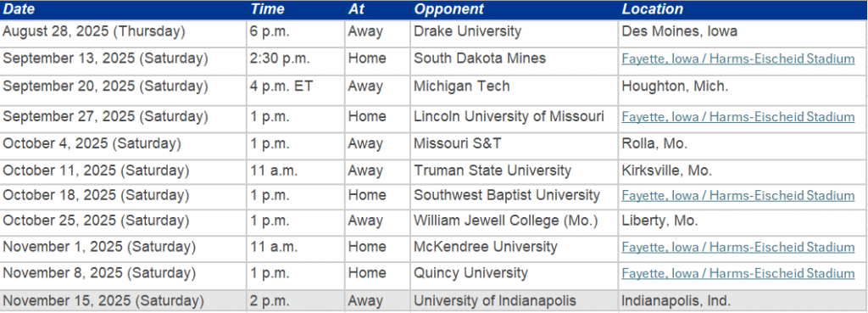
Task: Click the Location column header
Action: pyautogui.click(x=653, y=8)
